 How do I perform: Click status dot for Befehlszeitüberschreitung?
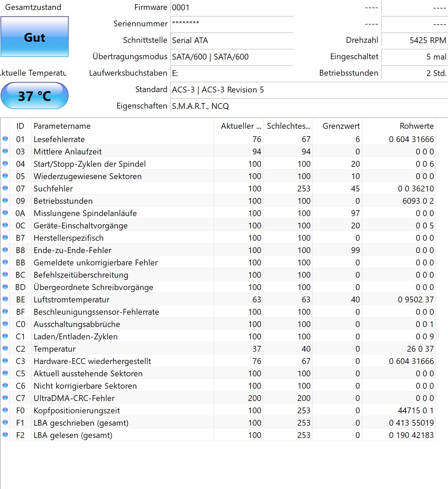coord(5,274)
